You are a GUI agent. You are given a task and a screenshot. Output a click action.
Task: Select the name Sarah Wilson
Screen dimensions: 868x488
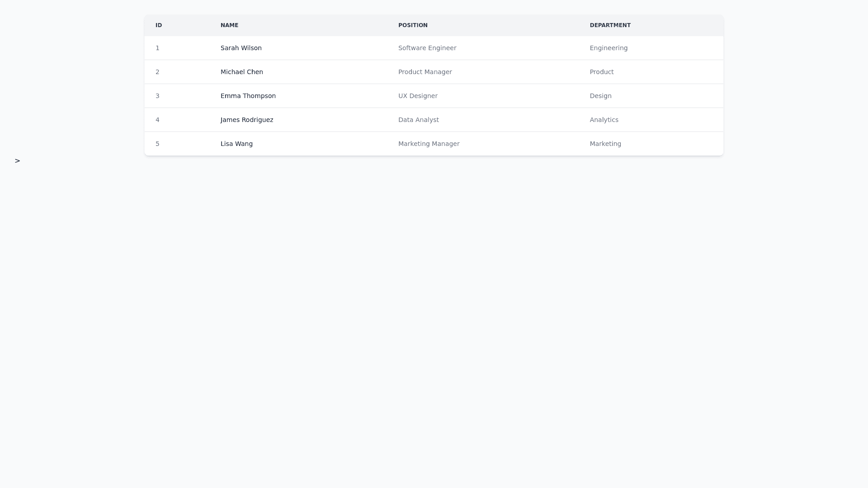241,48
